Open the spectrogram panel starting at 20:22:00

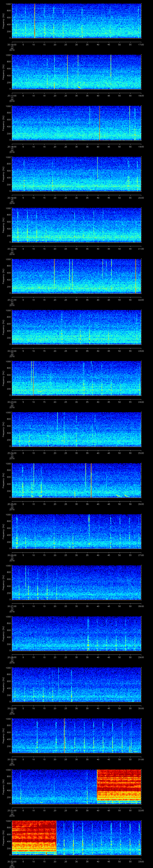(76, 327)
